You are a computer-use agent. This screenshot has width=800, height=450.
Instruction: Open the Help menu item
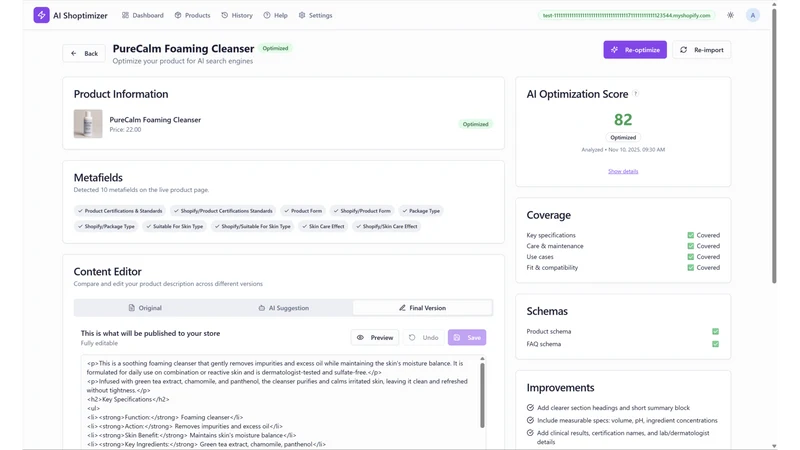click(x=276, y=15)
